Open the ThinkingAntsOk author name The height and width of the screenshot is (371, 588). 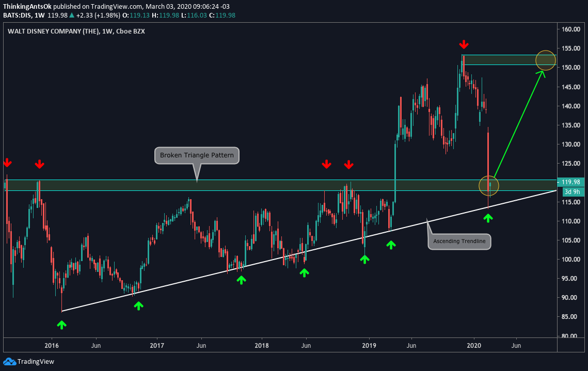tap(27, 6)
